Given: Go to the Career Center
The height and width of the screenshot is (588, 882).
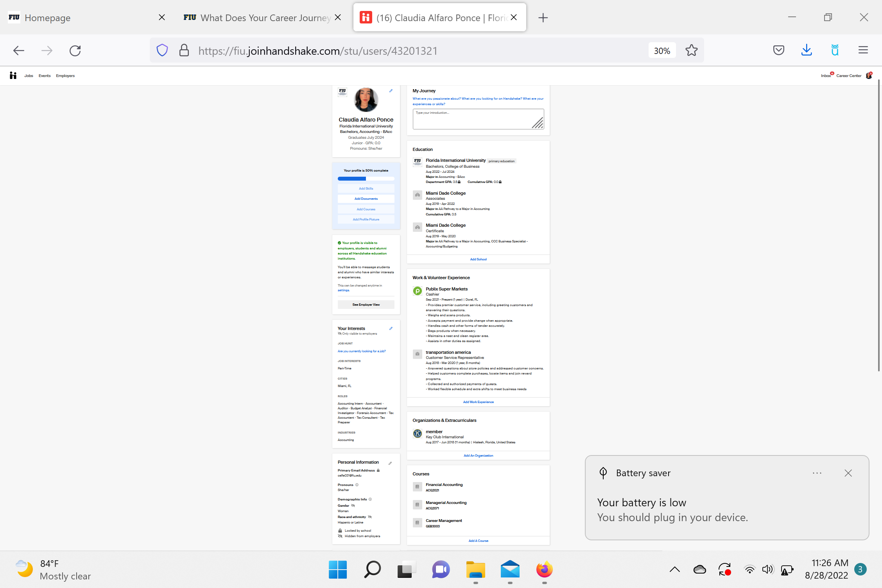Looking at the screenshot, I should coord(849,76).
